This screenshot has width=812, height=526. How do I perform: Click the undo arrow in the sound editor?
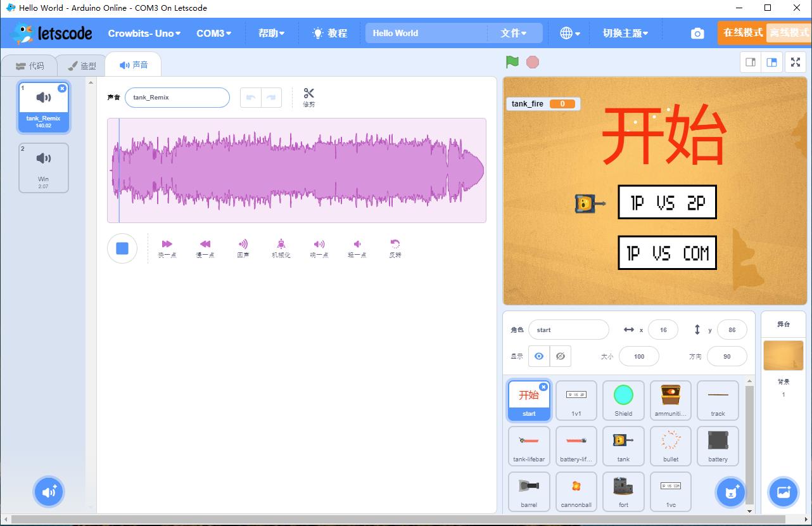(251, 97)
